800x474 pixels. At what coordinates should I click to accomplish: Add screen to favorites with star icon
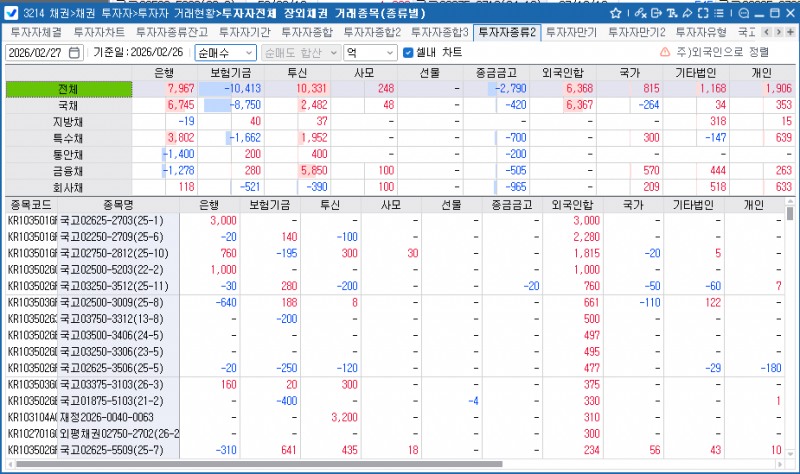[616, 13]
